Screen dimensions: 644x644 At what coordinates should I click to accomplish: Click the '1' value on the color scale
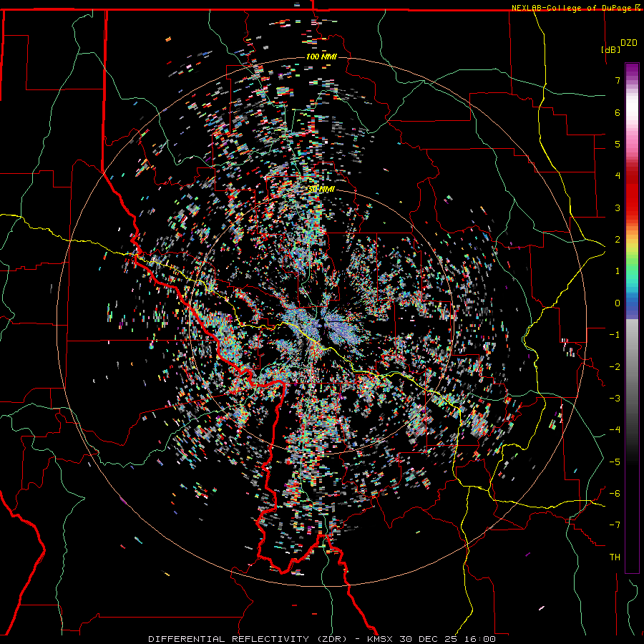[x=618, y=271]
